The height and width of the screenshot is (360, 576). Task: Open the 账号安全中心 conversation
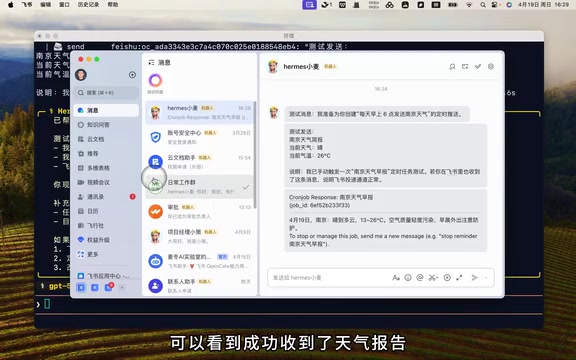tap(199, 137)
